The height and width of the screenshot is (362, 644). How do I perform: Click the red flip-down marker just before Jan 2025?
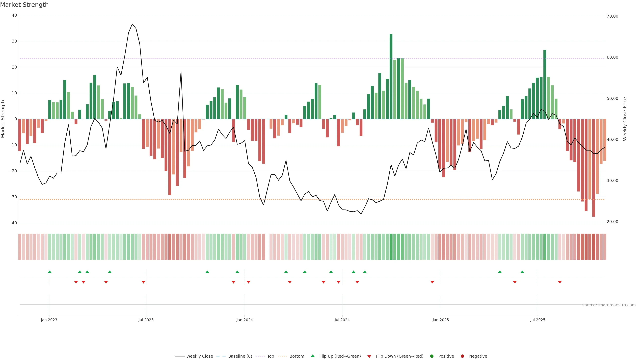coord(432,282)
